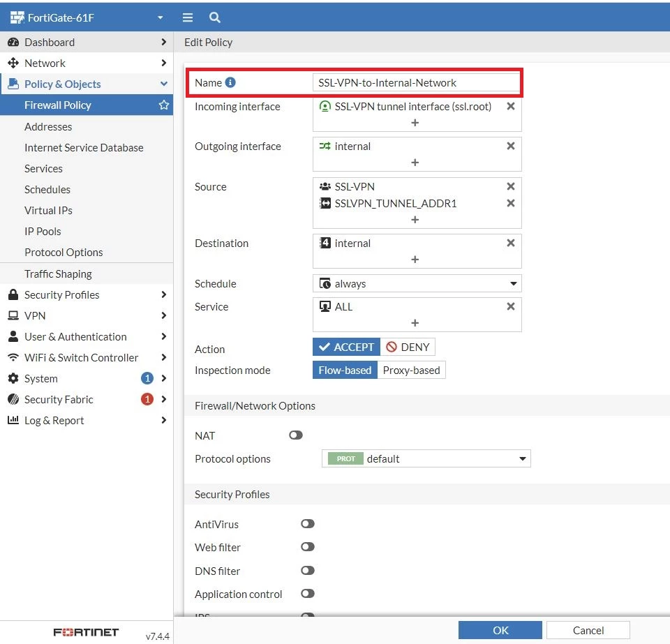Viewport: 670px width, 644px height.
Task: Click the Name field info icon
Action: click(230, 82)
